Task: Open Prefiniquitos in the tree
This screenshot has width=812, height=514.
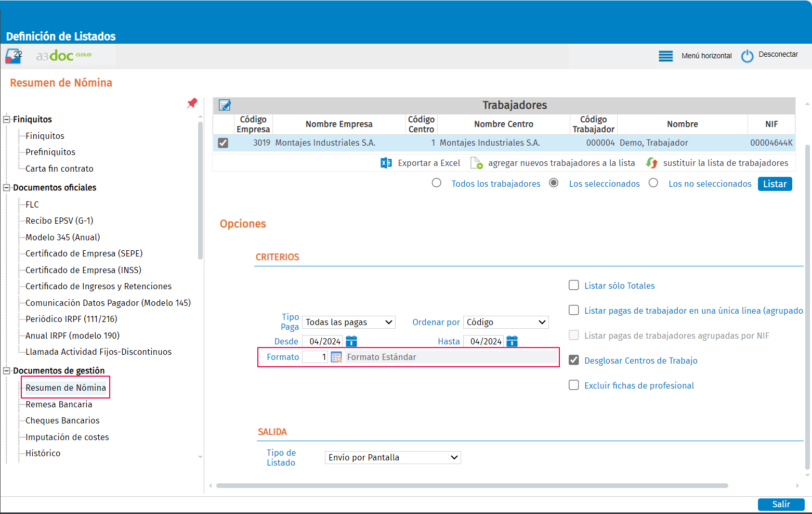Action: coord(50,152)
